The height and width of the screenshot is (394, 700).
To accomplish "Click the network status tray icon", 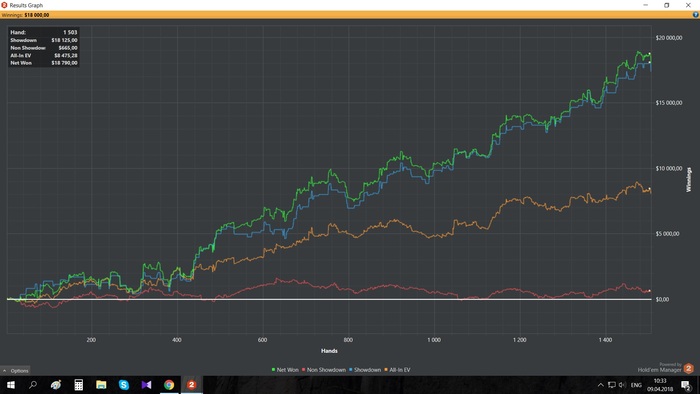I will point(612,385).
